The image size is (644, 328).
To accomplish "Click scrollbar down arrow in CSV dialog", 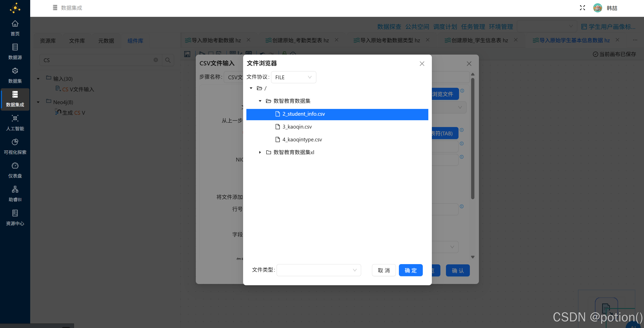I will 473,257.
